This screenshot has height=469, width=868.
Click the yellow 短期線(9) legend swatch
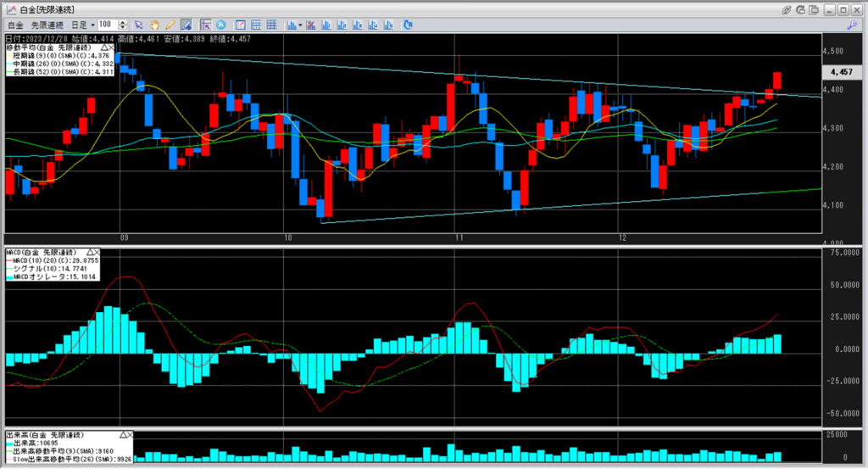[x=9, y=56]
